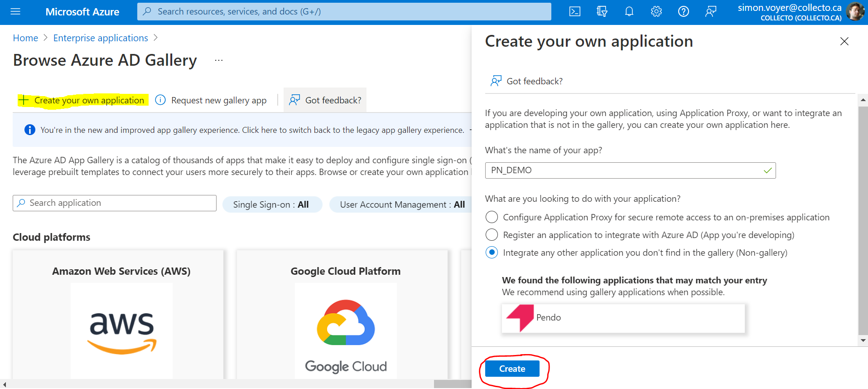Viewport: 868px width, 389px height.
Task: Go to the Home breadcrumb
Action: [x=25, y=38]
